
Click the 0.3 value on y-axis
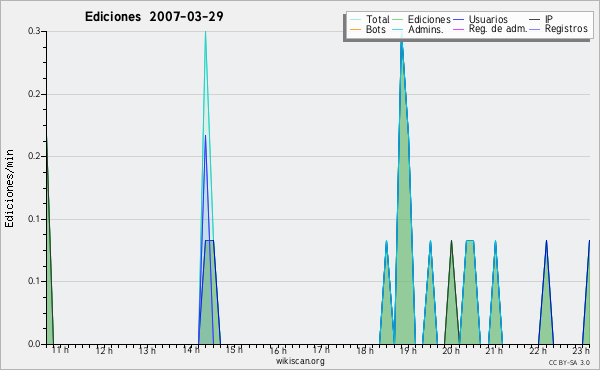click(x=34, y=31)
